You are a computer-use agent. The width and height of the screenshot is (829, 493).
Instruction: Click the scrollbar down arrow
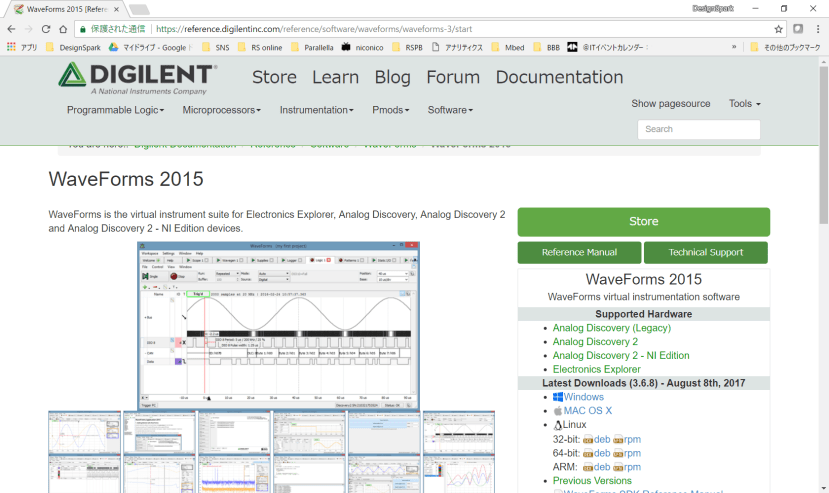pos(824,488)
